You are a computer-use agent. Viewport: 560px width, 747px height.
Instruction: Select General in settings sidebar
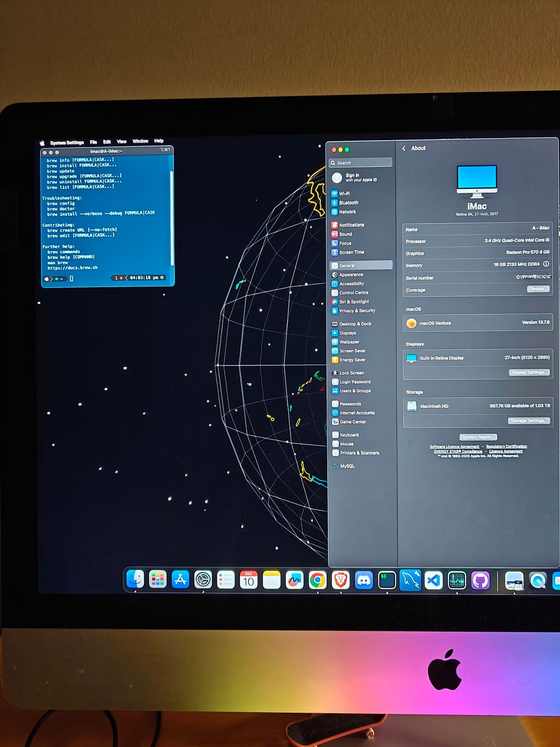pos(360,265)
